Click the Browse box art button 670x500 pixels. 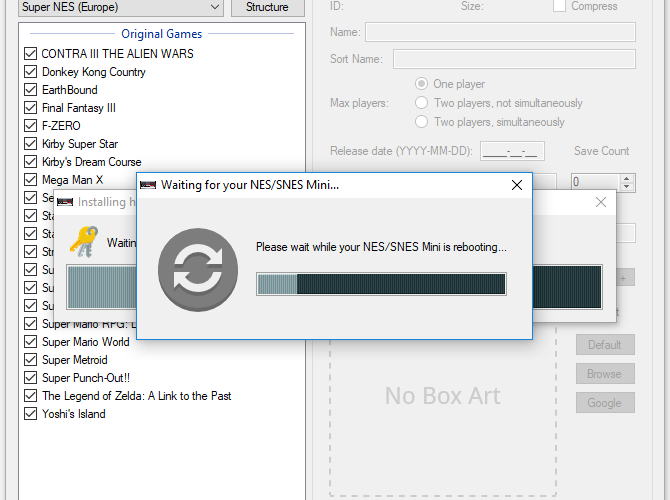click(x=605, y=374)
